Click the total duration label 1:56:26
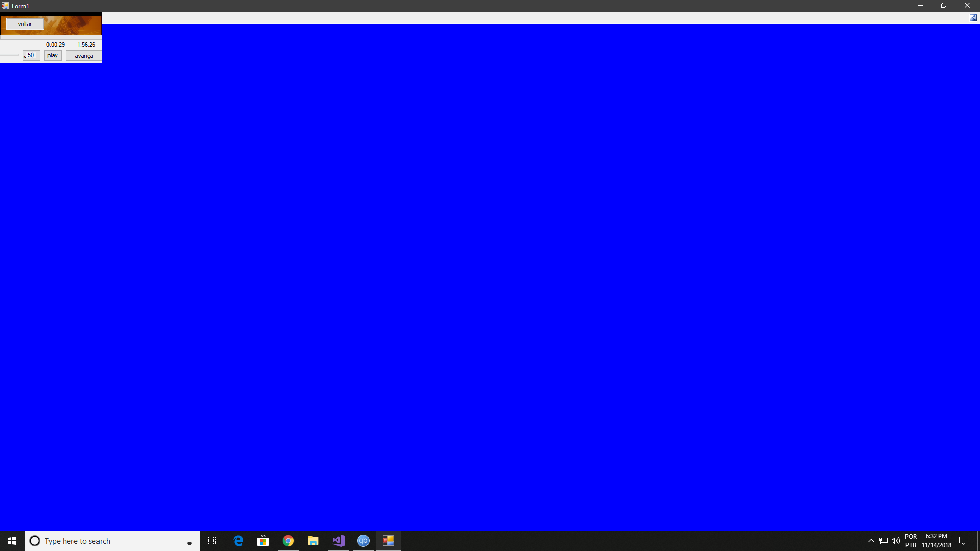 click(85, 44)
